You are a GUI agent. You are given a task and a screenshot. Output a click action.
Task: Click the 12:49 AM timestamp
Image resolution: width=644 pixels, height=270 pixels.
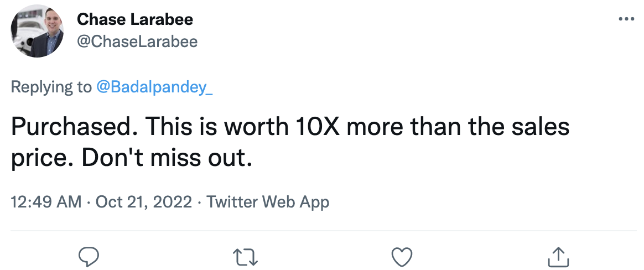[46, 202]
